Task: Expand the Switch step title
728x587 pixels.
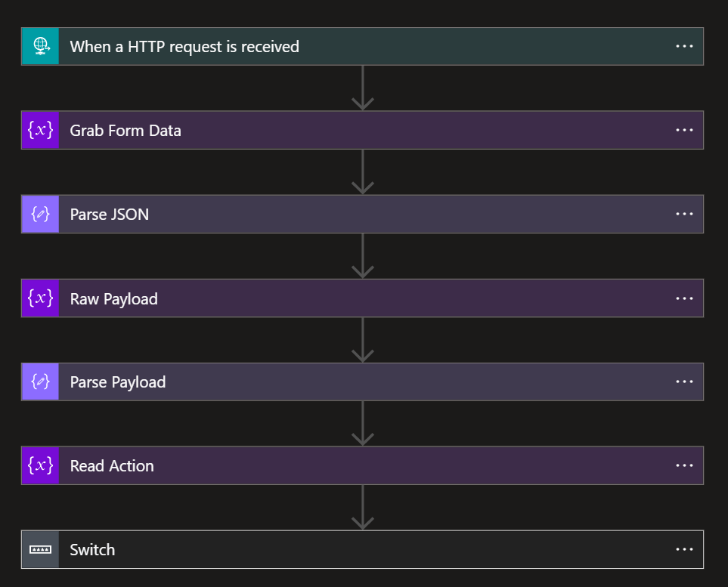Action: pyautogui.click(x=92, y=550)
